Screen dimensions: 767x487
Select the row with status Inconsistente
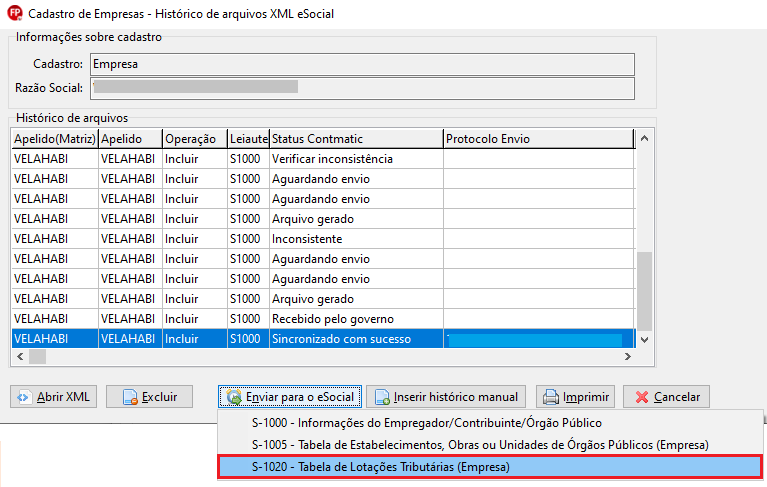coord(323,239)
